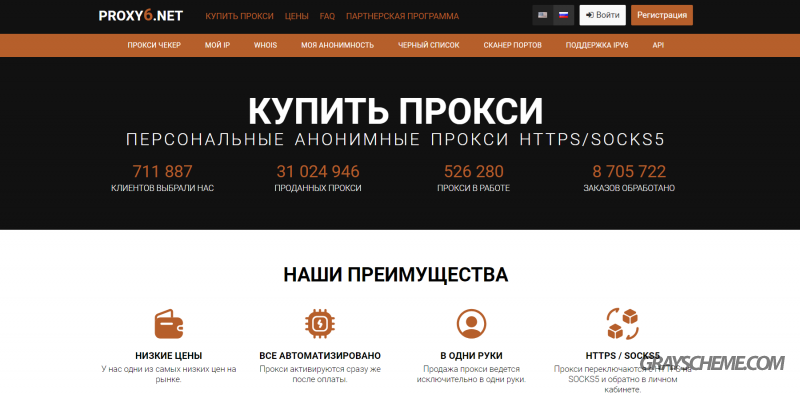Click the В одни руки title
Viewport: 800px width, 395px height.
tap(471, 356)
